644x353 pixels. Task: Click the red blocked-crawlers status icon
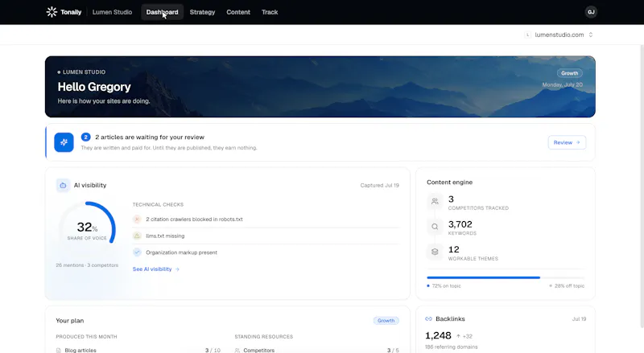coord(137,220)
